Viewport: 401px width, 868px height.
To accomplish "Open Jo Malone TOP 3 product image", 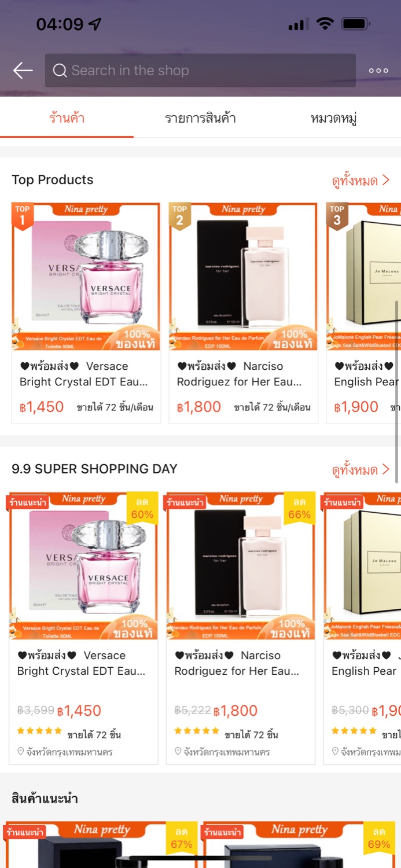I will coord(364,277).
